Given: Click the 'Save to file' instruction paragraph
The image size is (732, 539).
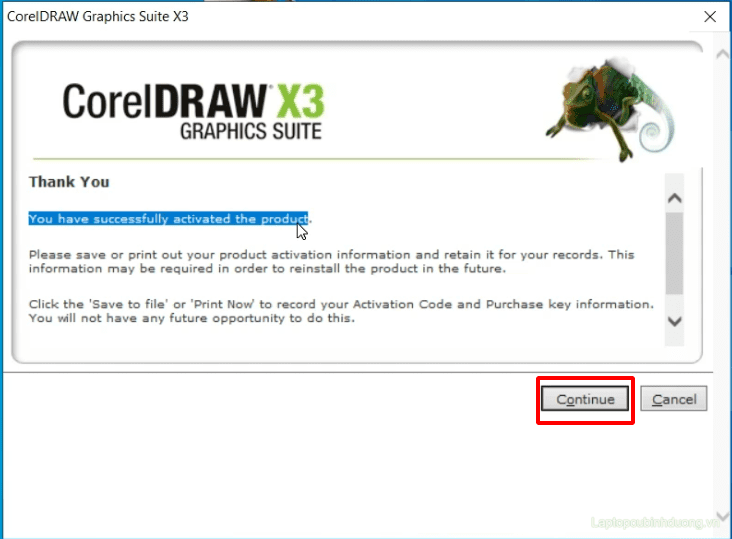Looking at the screenshot, I should coord(341,311).
